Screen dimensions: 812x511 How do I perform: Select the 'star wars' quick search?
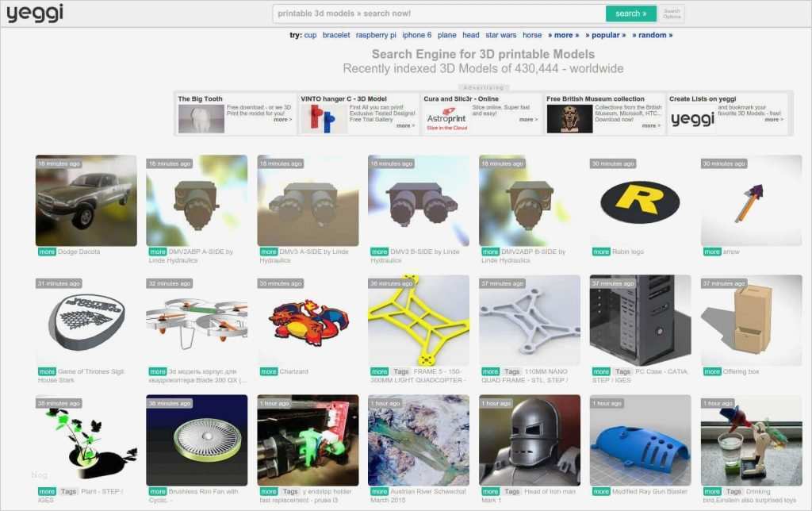point(502,35)
